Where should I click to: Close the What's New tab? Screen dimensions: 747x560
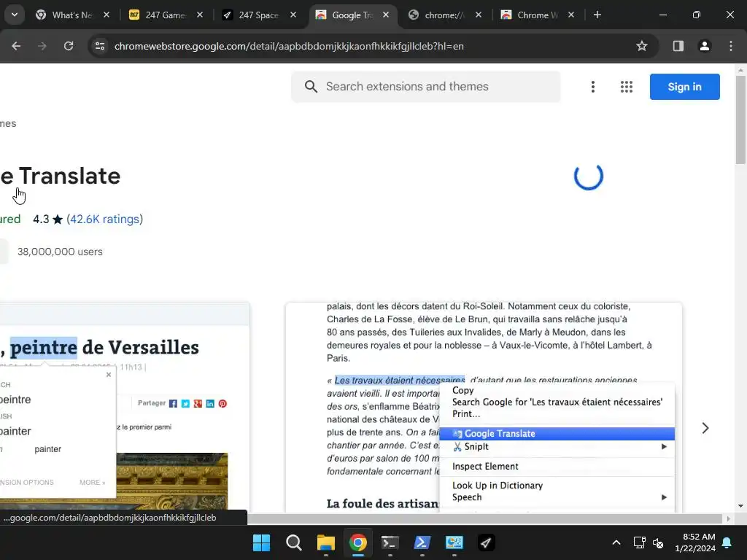click(107, 15)
